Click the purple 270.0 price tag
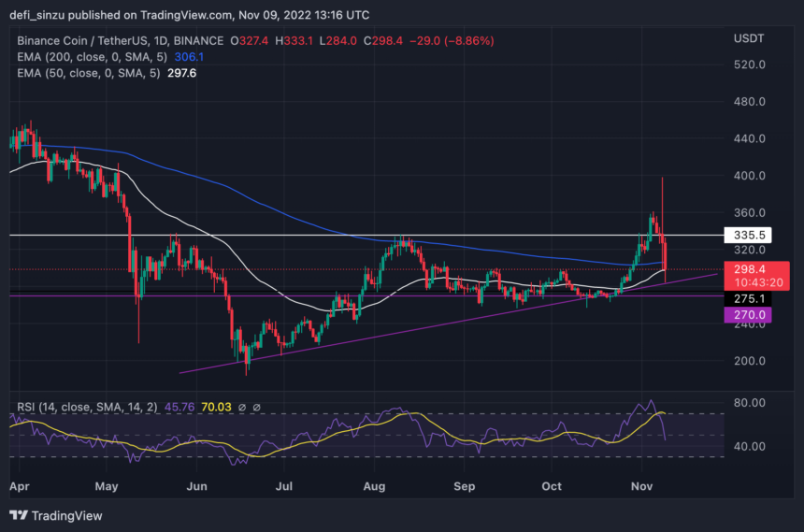 750,316
